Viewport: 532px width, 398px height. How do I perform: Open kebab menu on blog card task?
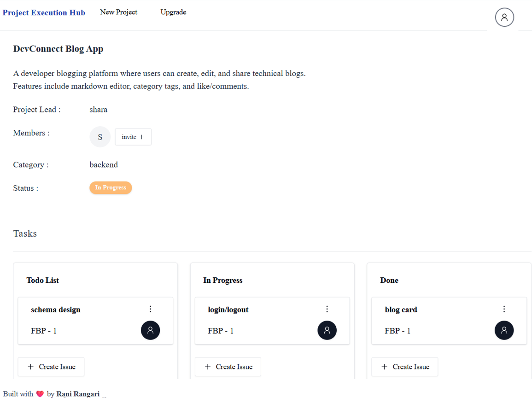click(504, 309)
